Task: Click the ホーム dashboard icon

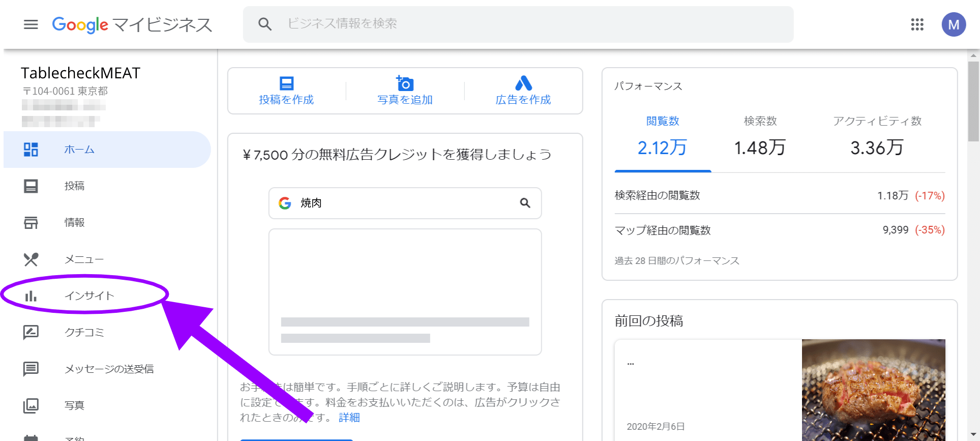Action: point(31,150)
